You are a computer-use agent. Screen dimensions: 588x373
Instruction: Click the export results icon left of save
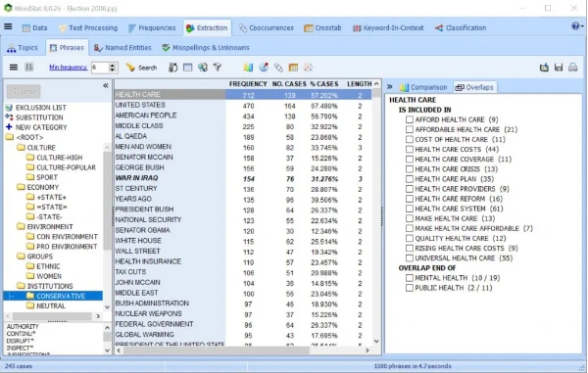(544, 68)
